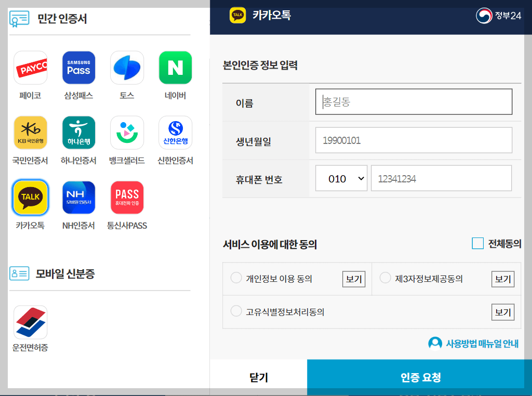Select 운전면허증 under 모바일 신분증
The height and width of the screenshot is (396, 532).
tap(30, 322)
